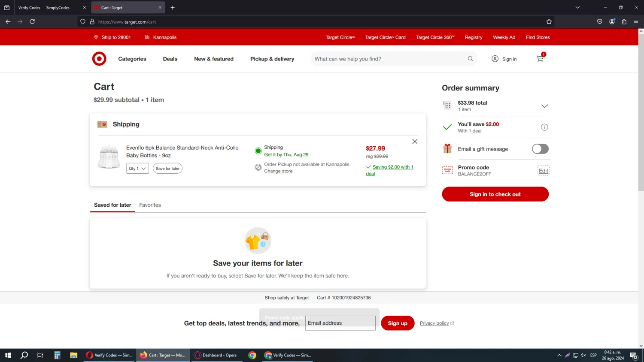Open the browser extensions icon
The height and width of the screenshot is (362, 644).
[624, 21]
